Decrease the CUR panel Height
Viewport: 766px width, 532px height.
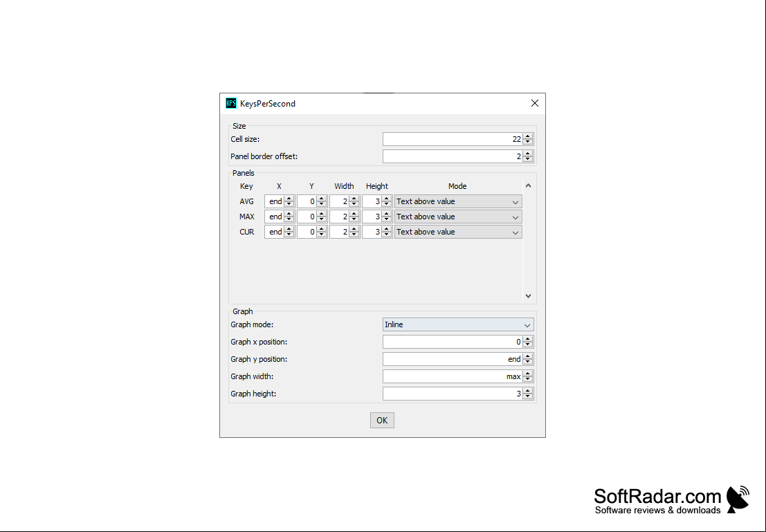(x=386, y=235)
